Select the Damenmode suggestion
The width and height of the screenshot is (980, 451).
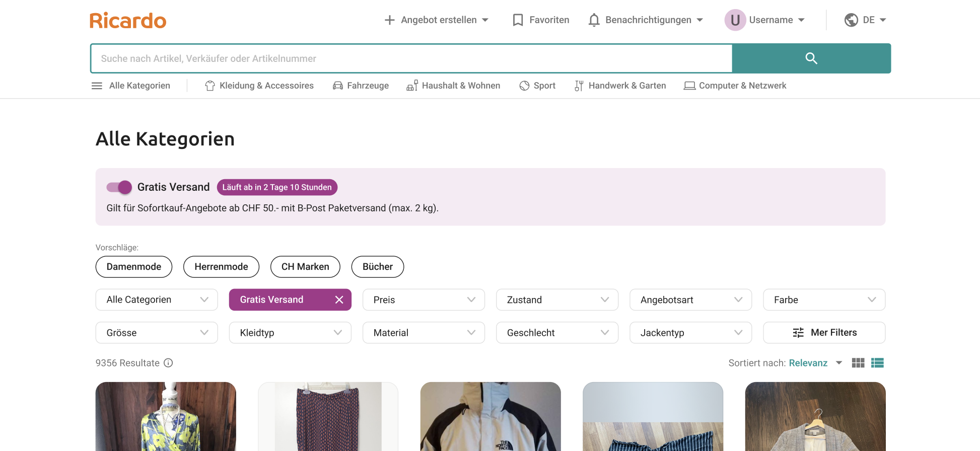pos(134,267)
